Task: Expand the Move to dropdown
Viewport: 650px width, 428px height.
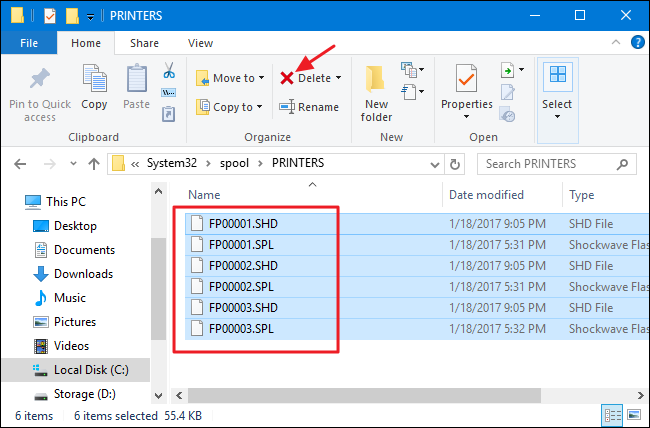Action: (262, 78)
